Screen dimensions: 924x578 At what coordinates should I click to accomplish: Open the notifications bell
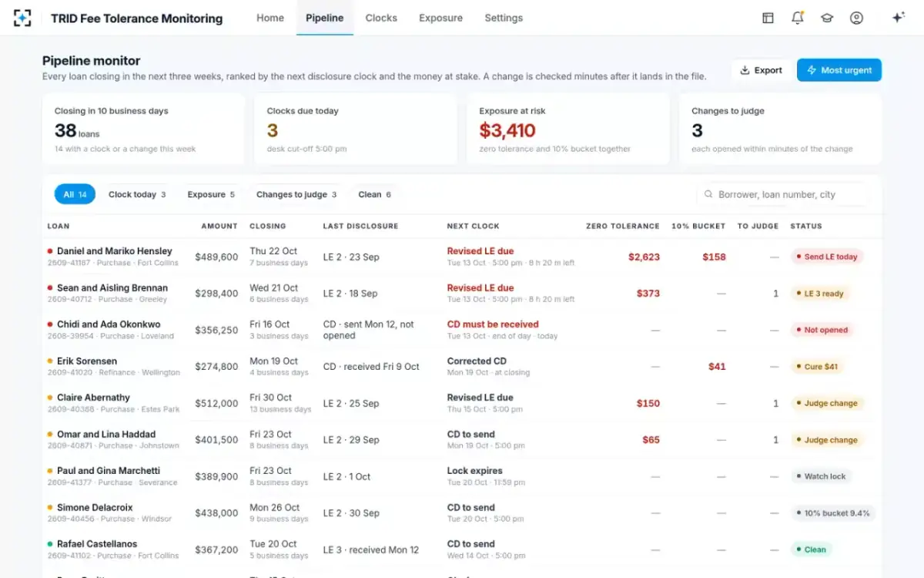tap(798, 18)
